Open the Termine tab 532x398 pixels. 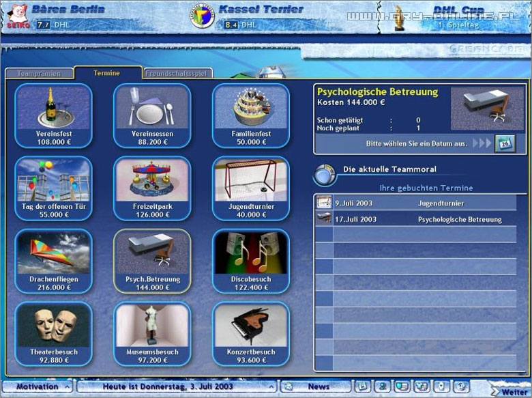(x=107, y=72)
